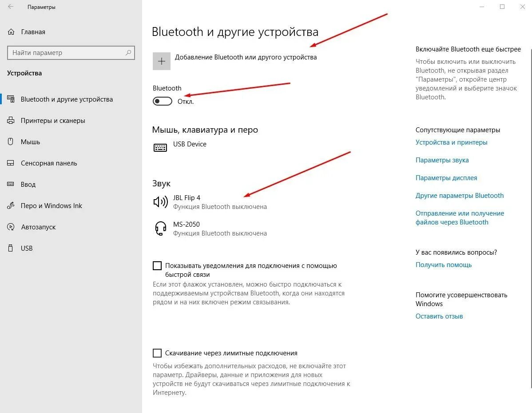Screen dimensions: 532x413
Task: Open Сенсорная панель section
Action: coord(49,163)
